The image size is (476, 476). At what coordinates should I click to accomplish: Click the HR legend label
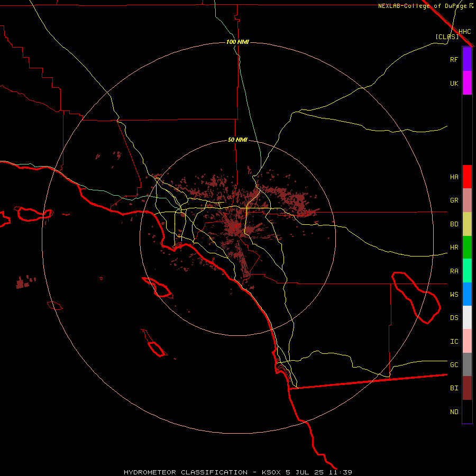point(454,248)
